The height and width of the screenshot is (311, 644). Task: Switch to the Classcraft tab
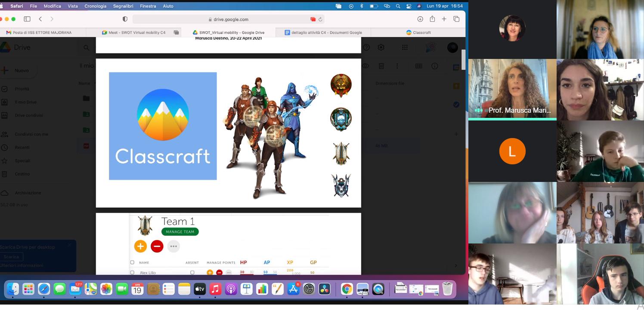click(418, 32)
